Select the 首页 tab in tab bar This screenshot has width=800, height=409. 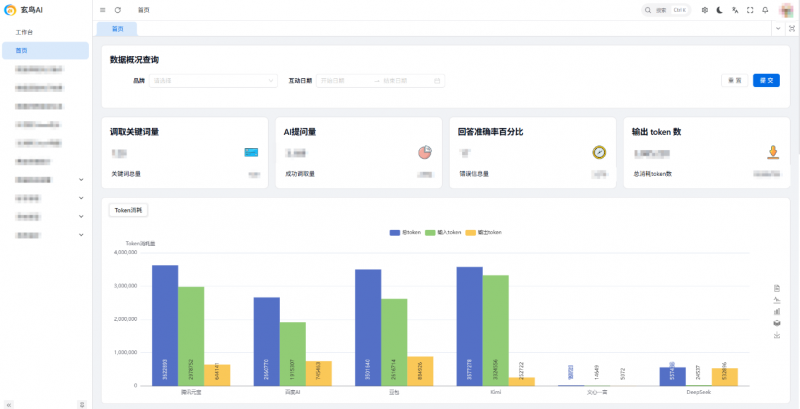(118, 29)
